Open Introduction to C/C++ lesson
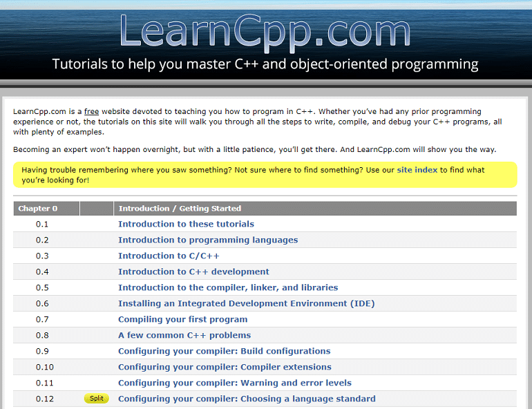 tap(169, 256)
